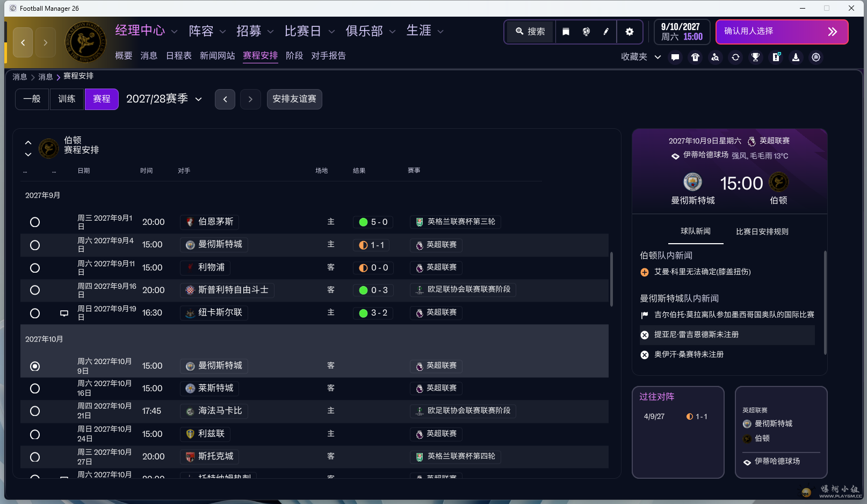Open the 新闻网站 menu item
The width and height of the screenshot is (867, 504).
[x=217, y=55]
